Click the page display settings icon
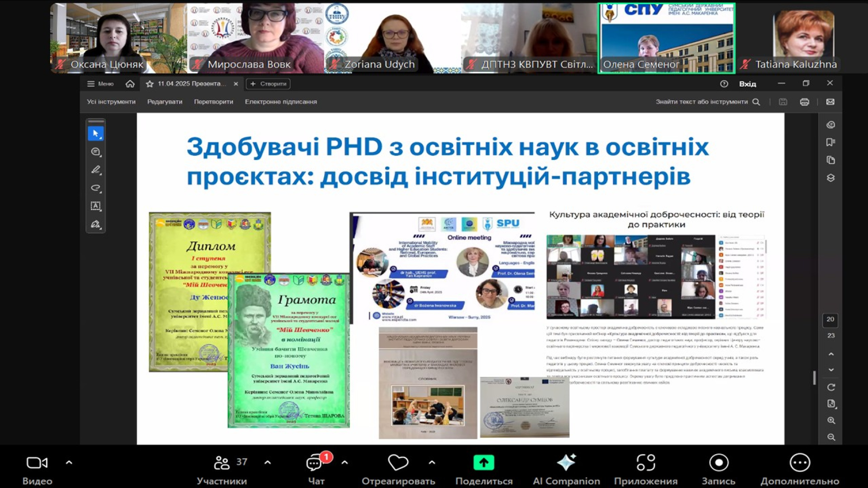The height and width of the screenshot is (488, 868). (831, 404)
